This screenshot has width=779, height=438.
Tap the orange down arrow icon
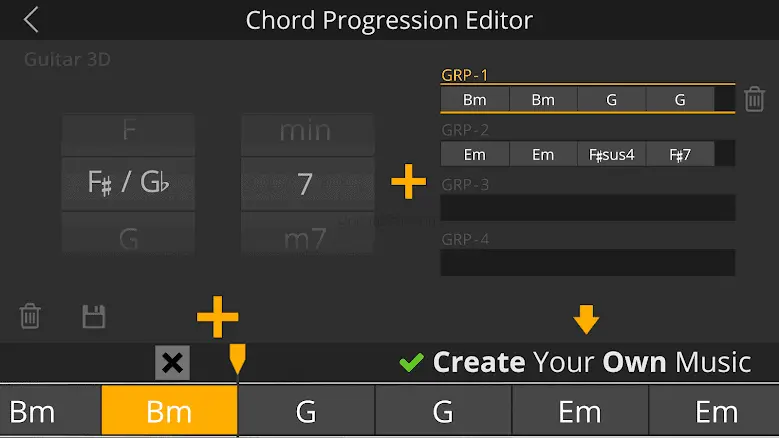pyautogui.click(x=586, y=320)
